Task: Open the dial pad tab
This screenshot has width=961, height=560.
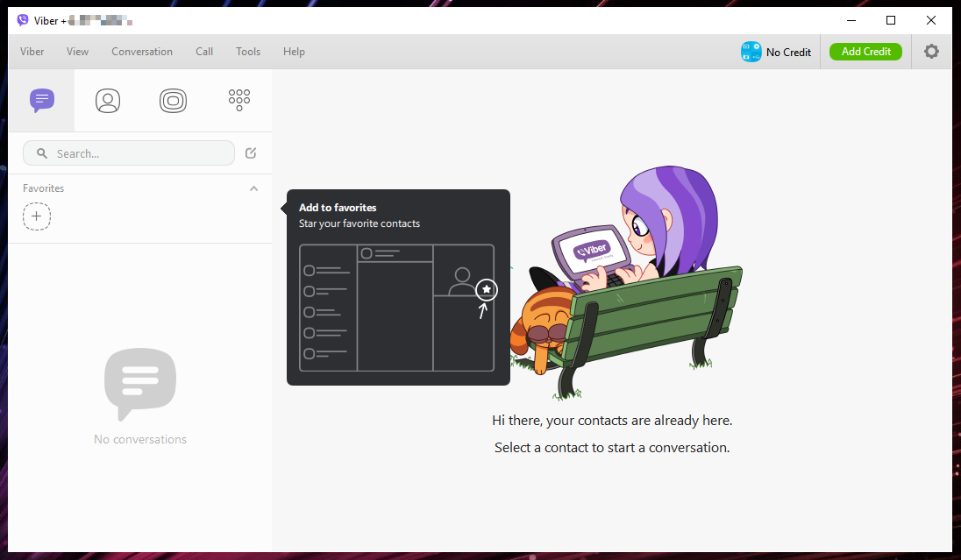Action: pyautogui.click(x=239, y=100)
